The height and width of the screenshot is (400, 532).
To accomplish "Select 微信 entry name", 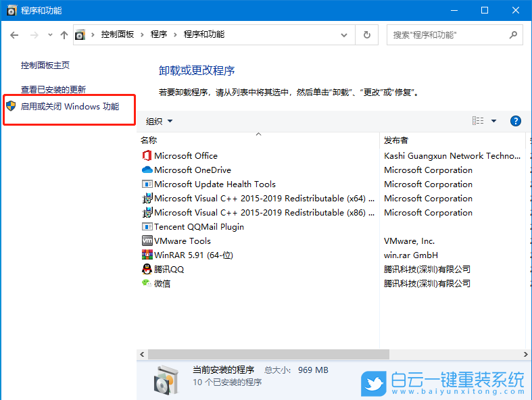I will [162, 284].
